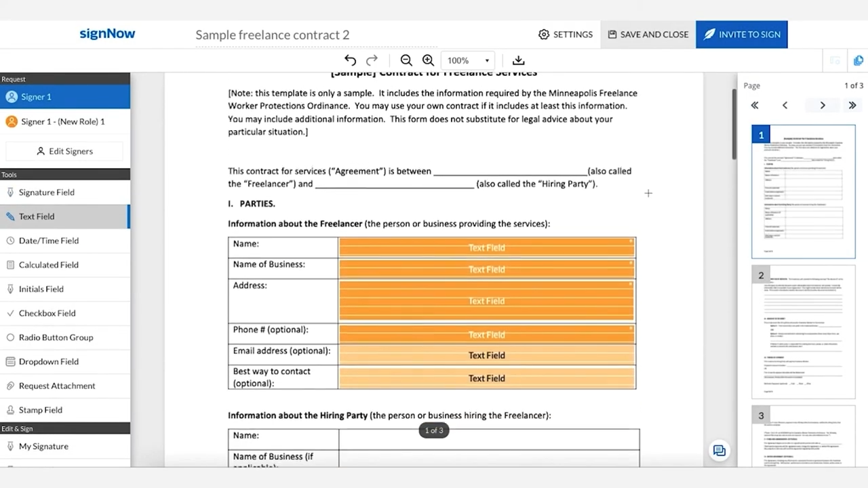
Task: Choose the Signature Field tool
Action: 65,192
